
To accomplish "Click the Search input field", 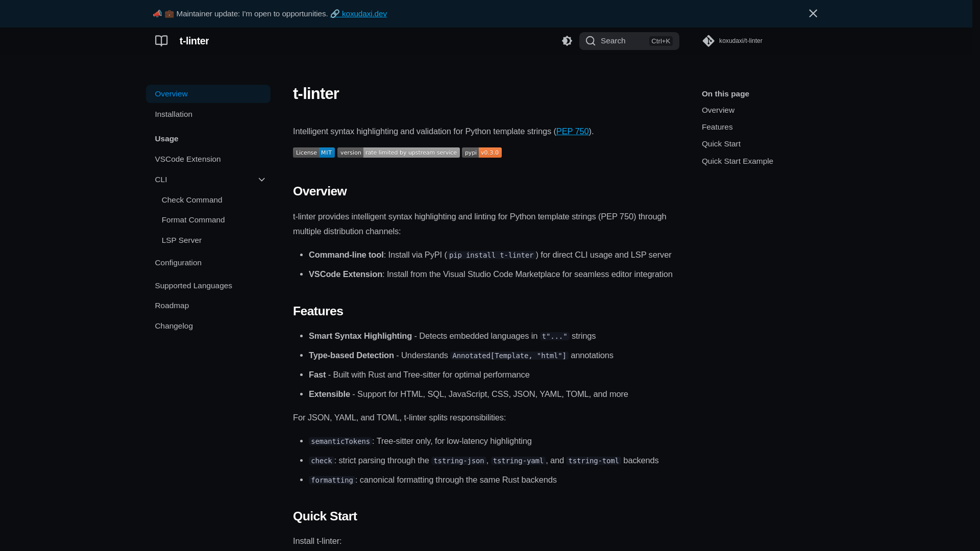I will tap(629, 41).
